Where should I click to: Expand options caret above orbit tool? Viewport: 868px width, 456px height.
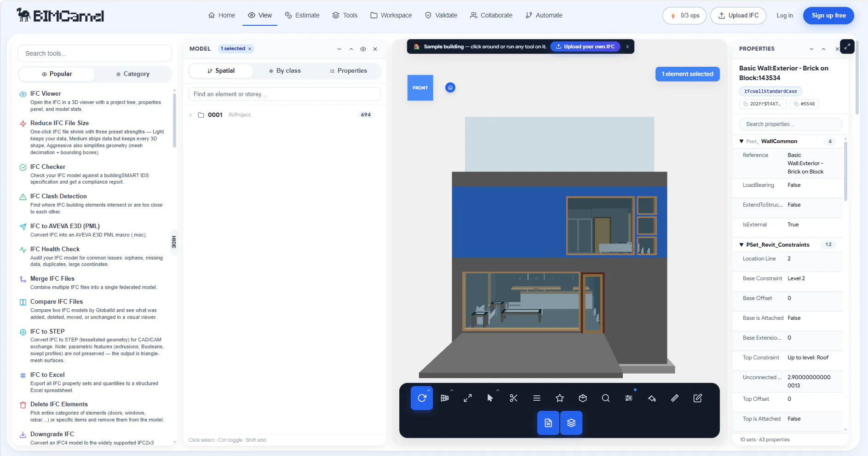click(429, 390)
